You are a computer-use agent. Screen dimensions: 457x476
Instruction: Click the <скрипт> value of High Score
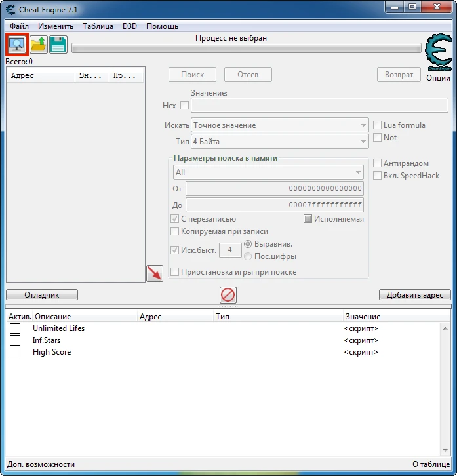[361, 352]
